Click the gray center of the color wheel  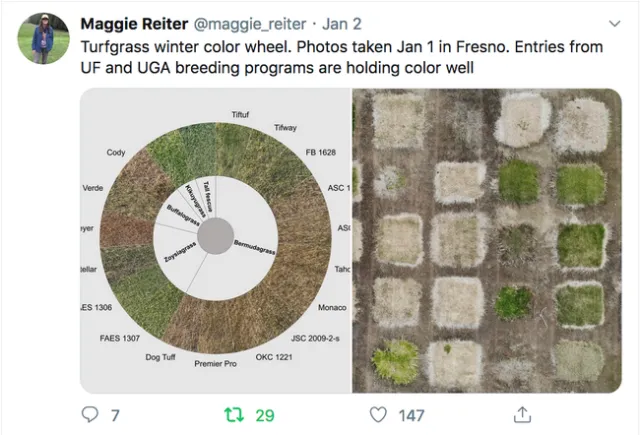point(217,236)
